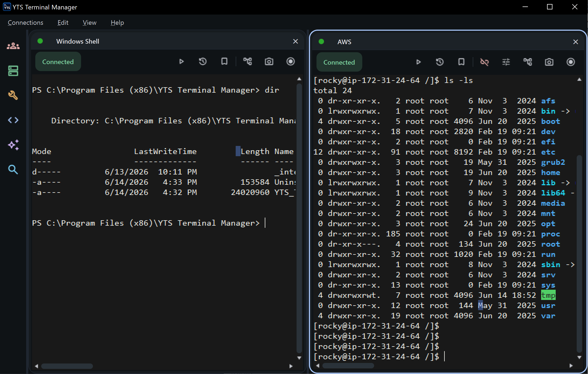
Task: Click the left arrow of Windows Shell horizontal scrollbar
Action: 36,366
